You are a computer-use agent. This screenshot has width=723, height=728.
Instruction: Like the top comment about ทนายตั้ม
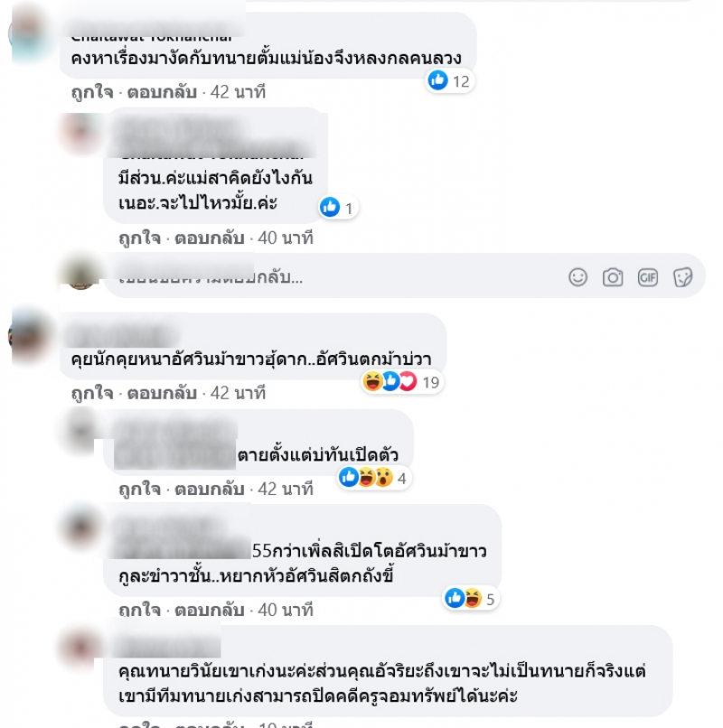click(92, 92)
